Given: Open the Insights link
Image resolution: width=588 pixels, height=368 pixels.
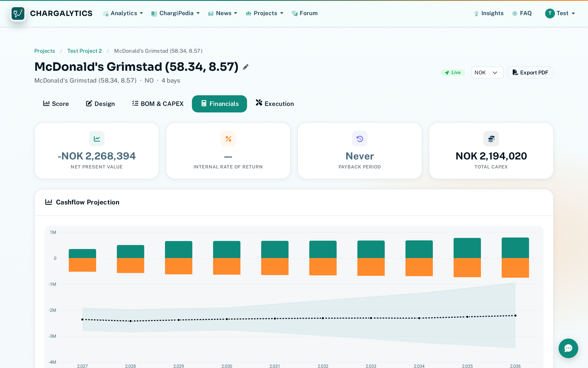Looking at the screenshot, I should click(x=489, y=13).
